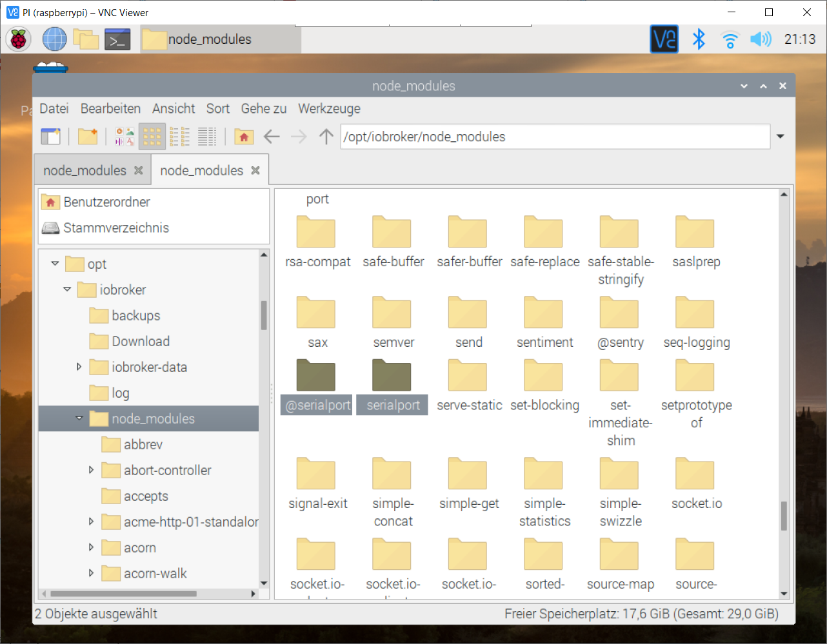The height and width of the screenshot is (644, 827).
Task: Go up to the parent directory
Action: point(326,136)
